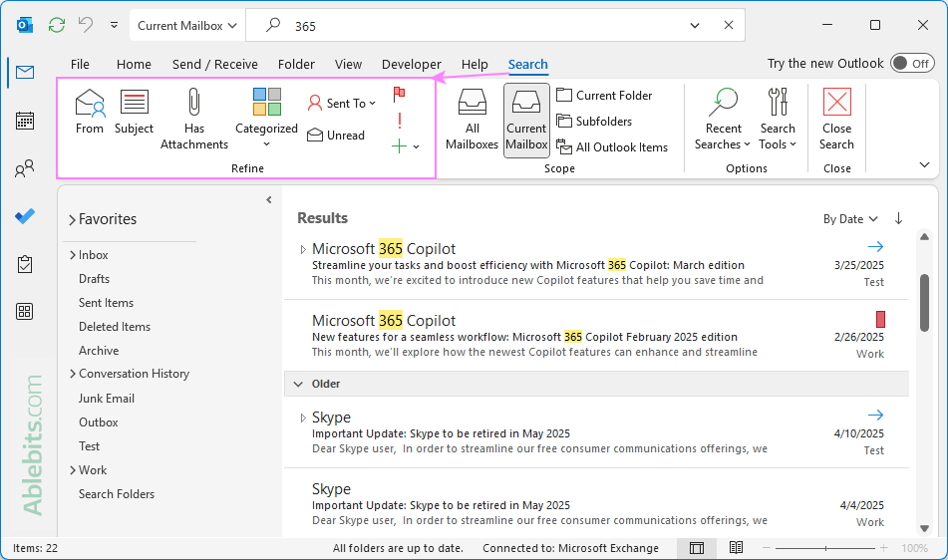Open the People contacts sidebar icon
948x560 pixels.
tap(25, 168)
